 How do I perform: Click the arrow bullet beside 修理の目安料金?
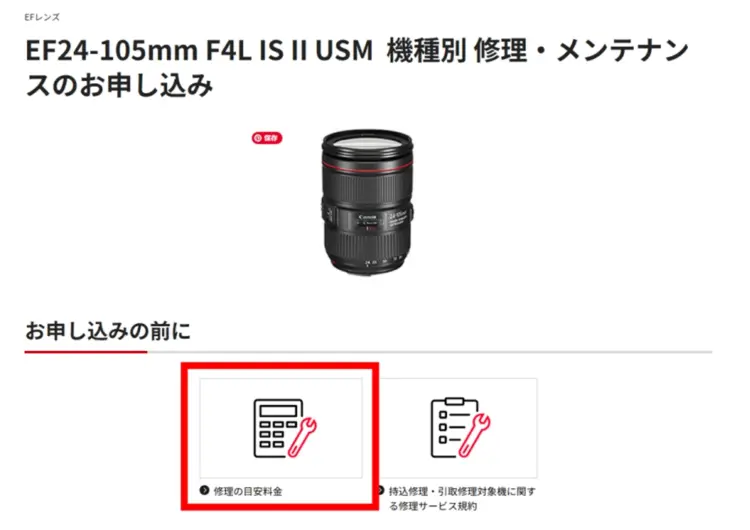point(204,490)
